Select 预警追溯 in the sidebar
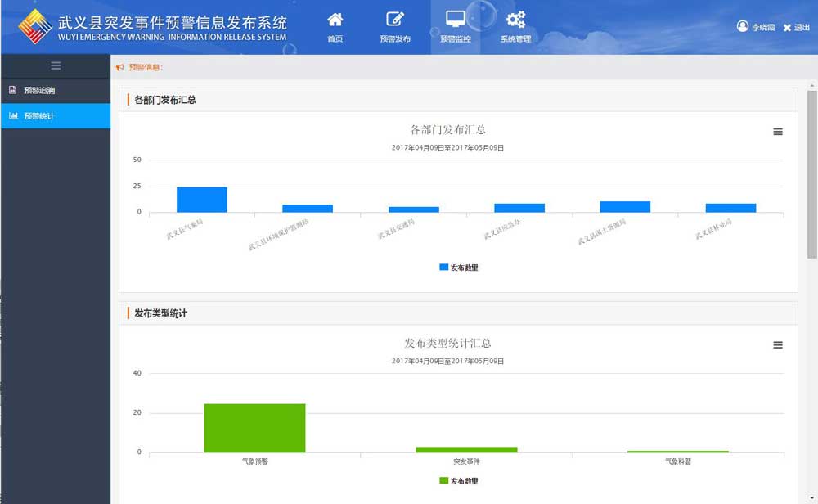This screenshot has width=818, height=504. [39, 90]
